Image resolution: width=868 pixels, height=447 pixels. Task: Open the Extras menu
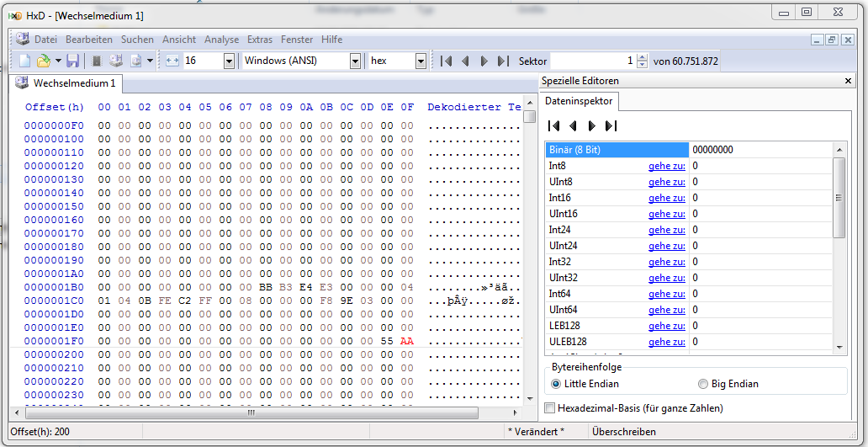click(x=260, y=40)
